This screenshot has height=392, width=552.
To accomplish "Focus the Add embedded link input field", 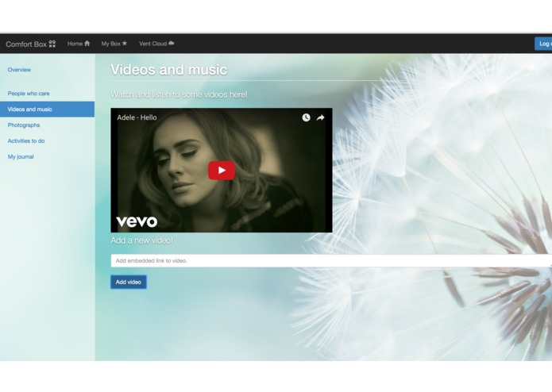I will coord(331,261).
